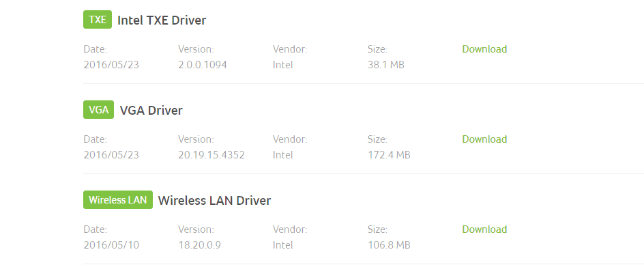This screenshot has height=267, width=644.
Task: Click version number 2.0.0.1094
Action: pos(203,65)
